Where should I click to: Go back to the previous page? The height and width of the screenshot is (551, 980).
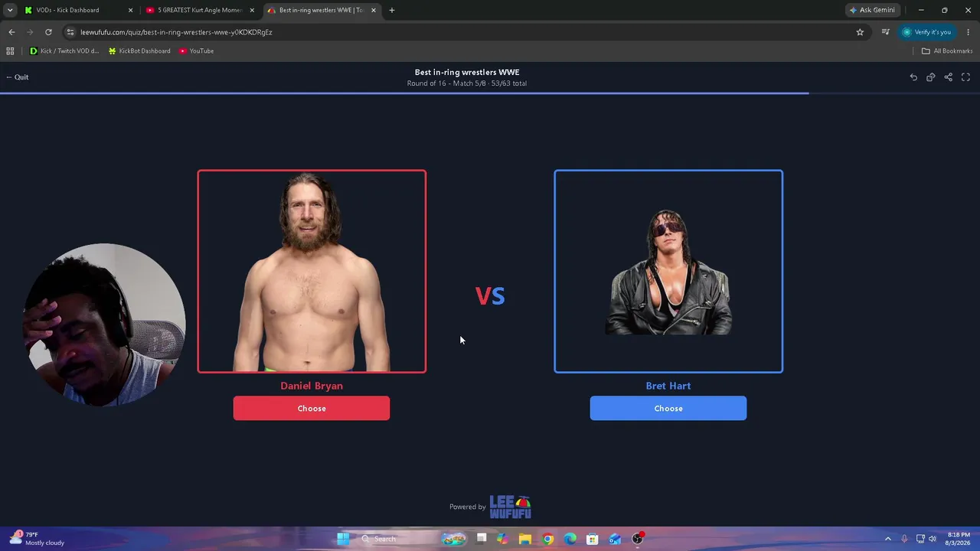pyautogui.click(x=11, y=32)
